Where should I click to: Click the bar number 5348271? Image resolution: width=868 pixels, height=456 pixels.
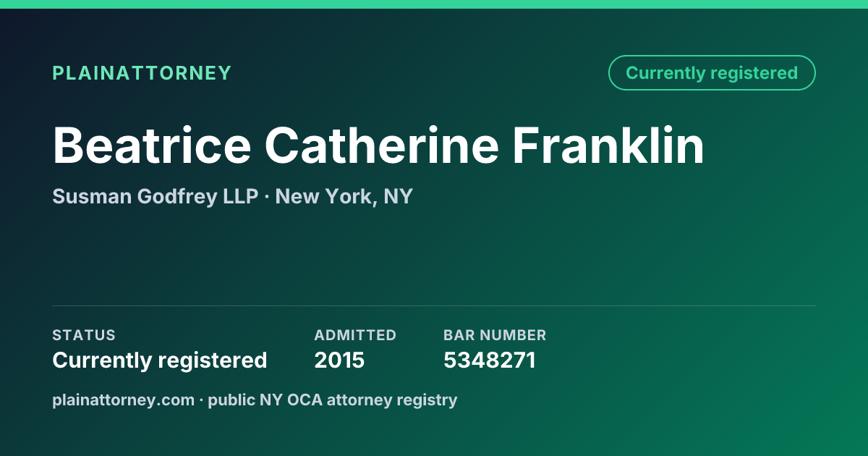tap(490, 360)
